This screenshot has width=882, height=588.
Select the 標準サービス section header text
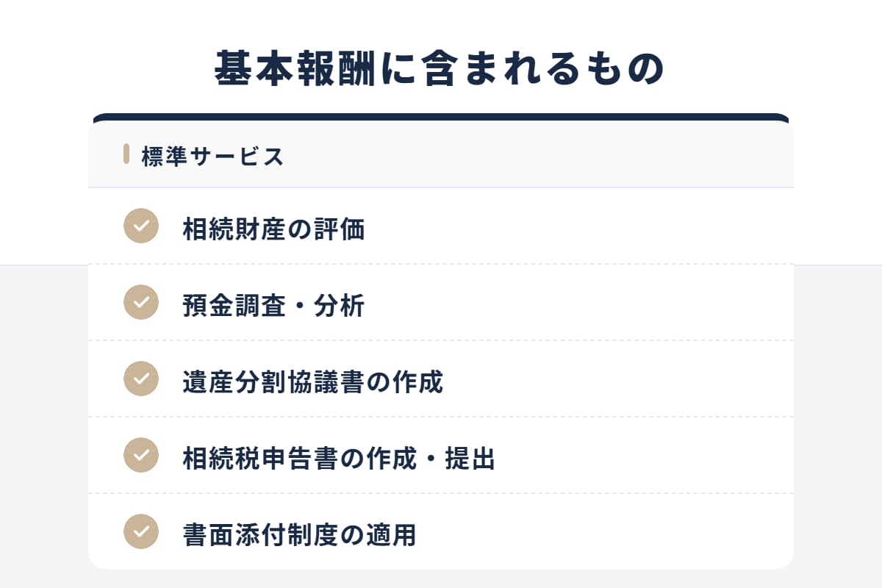213,157
